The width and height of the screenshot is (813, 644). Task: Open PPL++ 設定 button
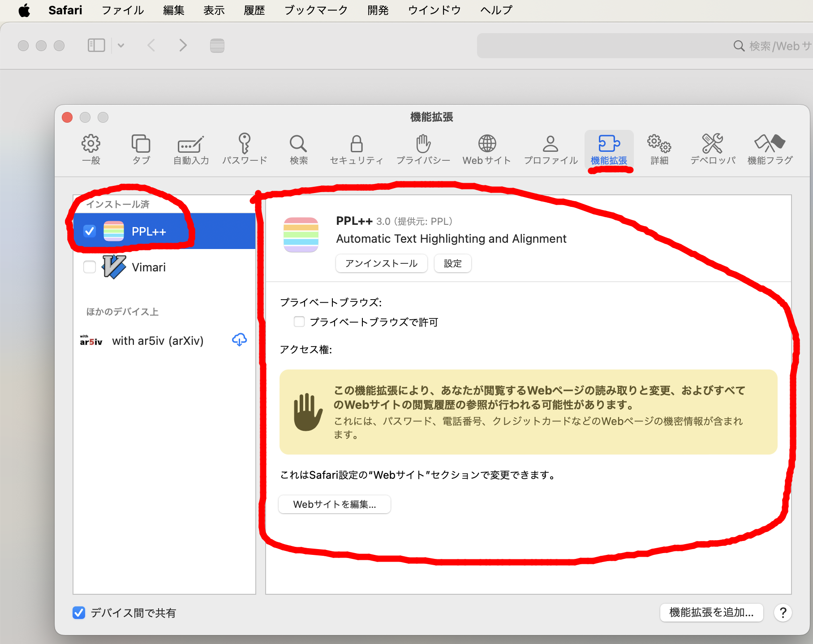[x=453, y=263]
